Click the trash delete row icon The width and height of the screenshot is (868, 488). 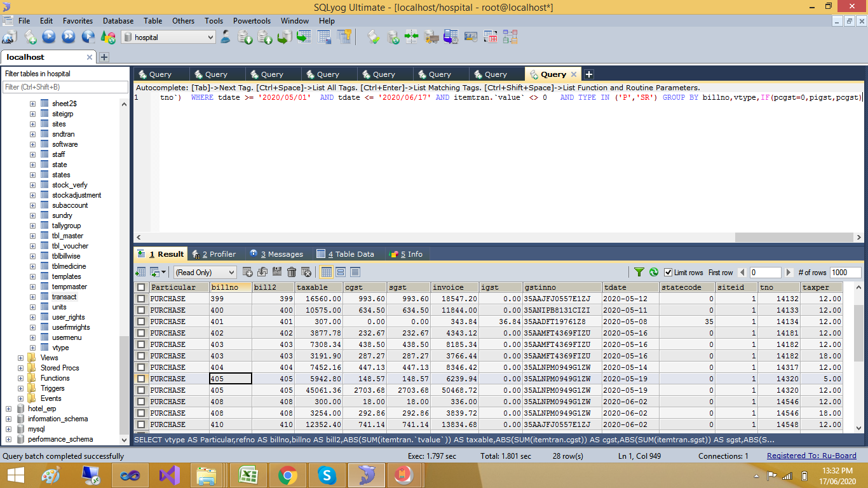coord(292,272)
